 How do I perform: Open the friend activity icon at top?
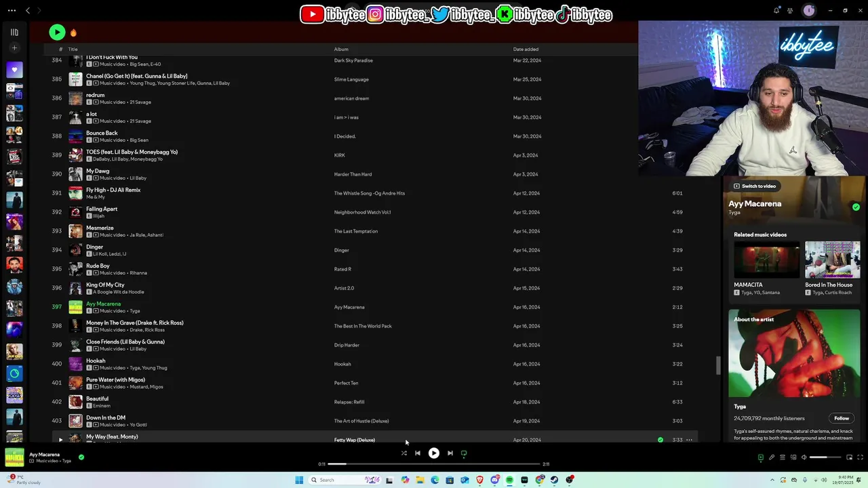[x=790, y=10]
